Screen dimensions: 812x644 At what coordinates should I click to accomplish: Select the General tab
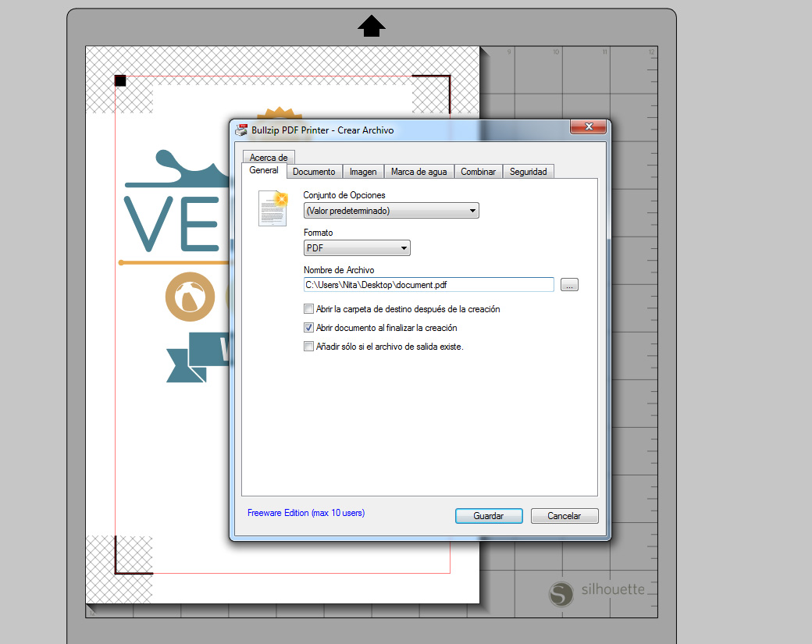264,170
